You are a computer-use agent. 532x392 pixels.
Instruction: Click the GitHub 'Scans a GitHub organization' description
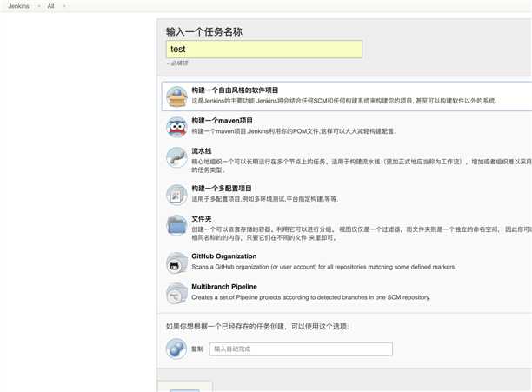(323, 267)
